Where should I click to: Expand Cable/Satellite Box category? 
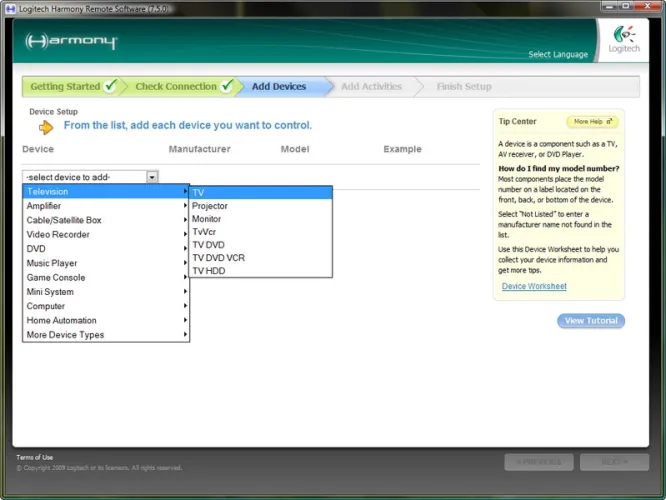tap(105, 220)
